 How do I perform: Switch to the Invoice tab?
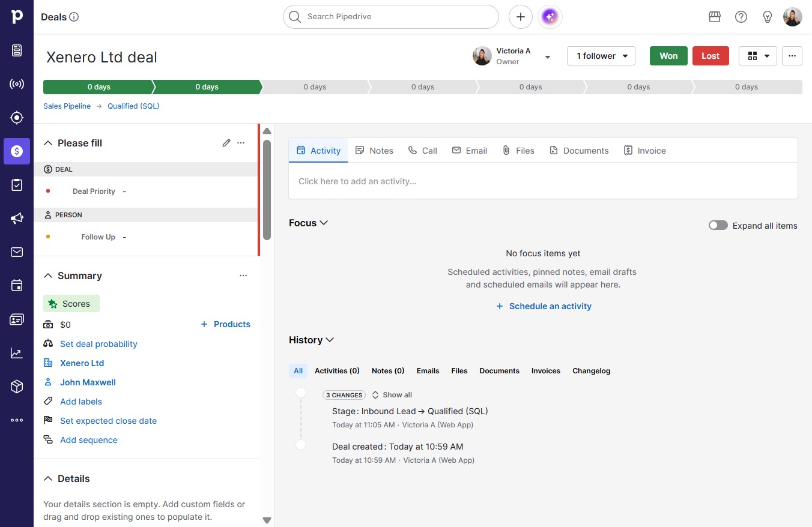pyautogui.click(x=645, y=151)
